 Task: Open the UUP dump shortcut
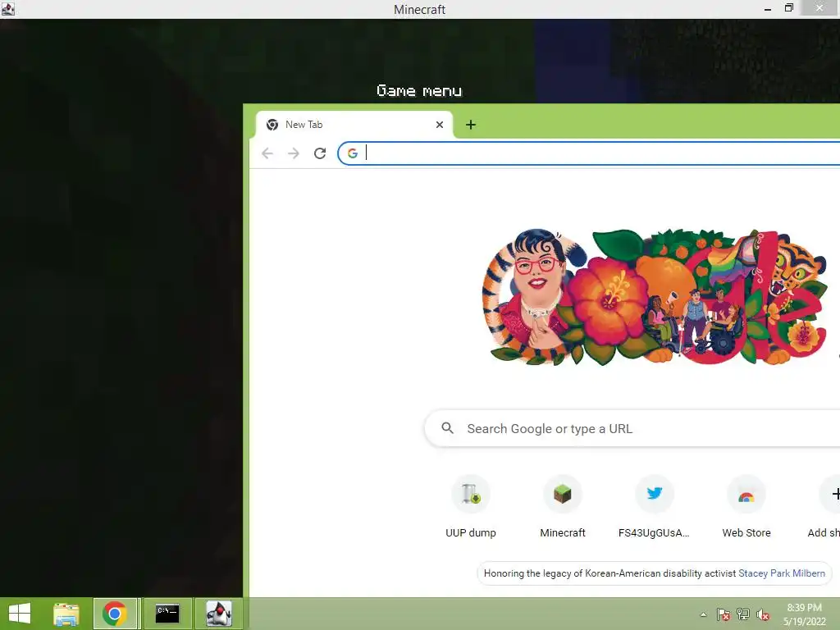pos(471,507)
